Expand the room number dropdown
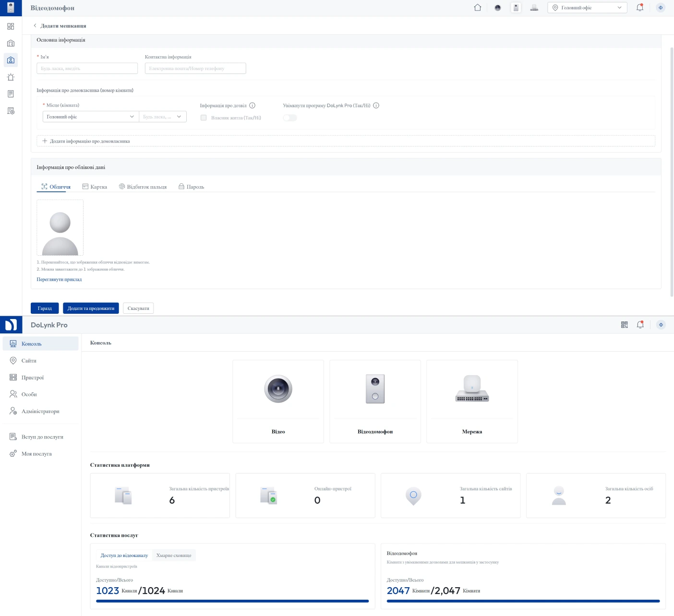Viewport: 674px width, 616px height. [x=162, y=117]
